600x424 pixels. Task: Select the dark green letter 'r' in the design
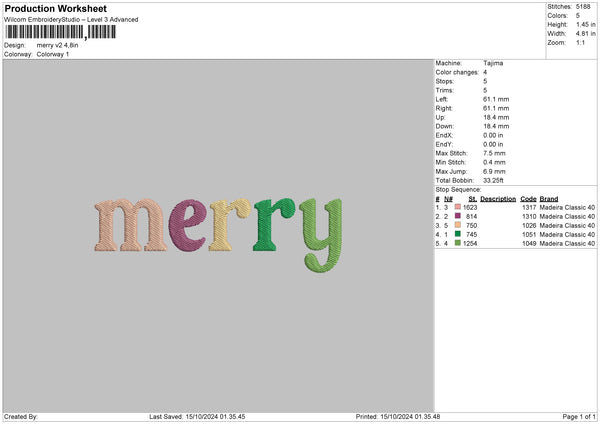click(274, 225)
